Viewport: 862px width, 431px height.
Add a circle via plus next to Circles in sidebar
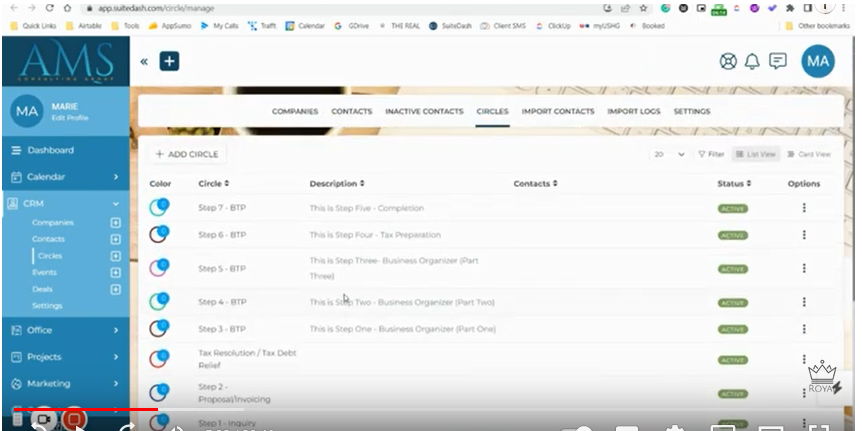[115, 256]
